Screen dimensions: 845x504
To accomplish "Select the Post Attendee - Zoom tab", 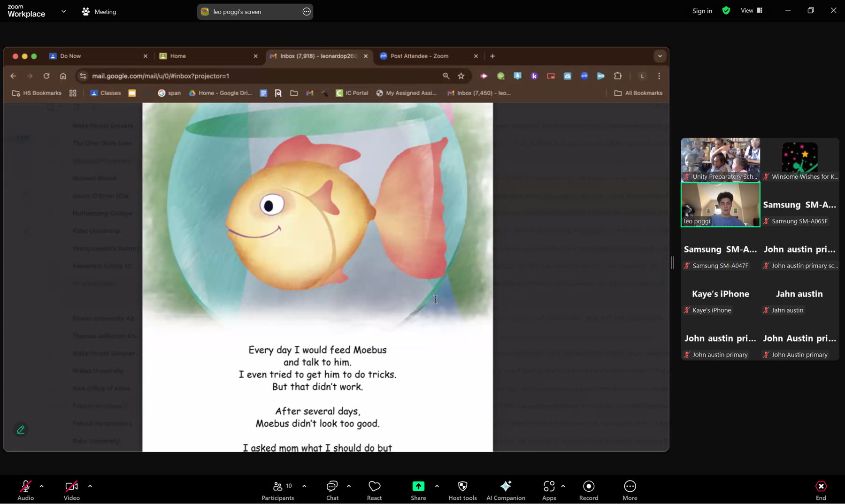I will [x=419, y=56].
